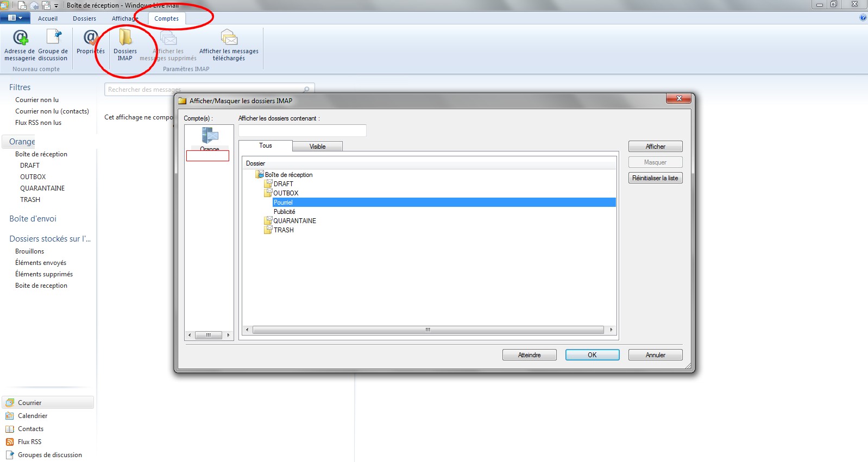Click the 'Afficher les dossiers contenant' text field
Image resolution: width=868 pixels, height=462 pixels.
pyautogui.click(x=303, y=130)
